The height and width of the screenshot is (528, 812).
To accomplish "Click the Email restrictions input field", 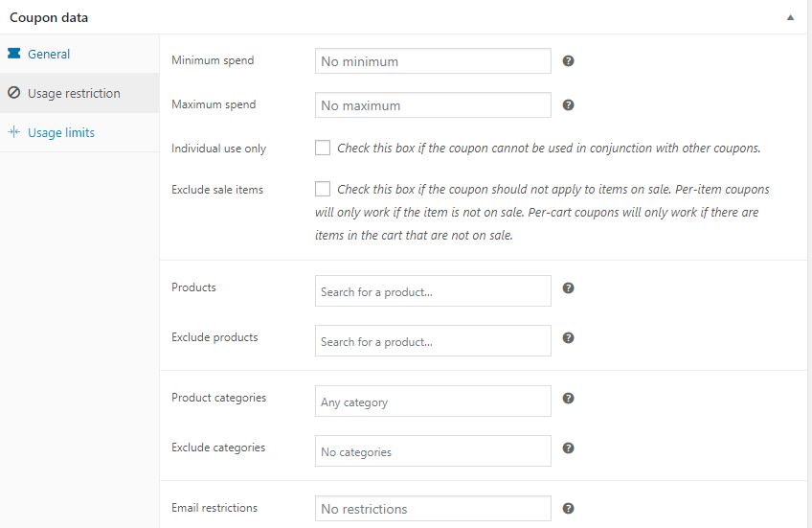I will pos(433,509).
